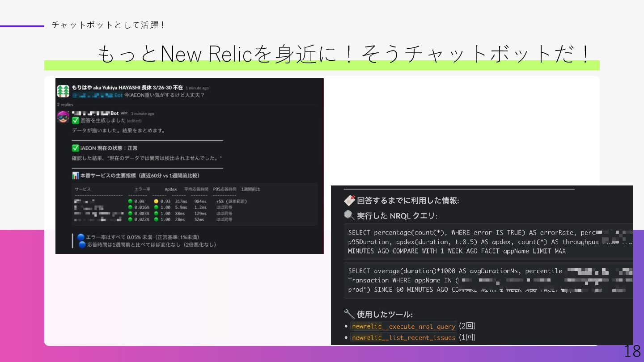Viewport: 644px width, 362px height.
Task: Click the green status dot beside 0.003%
Action: click(130, 214)
